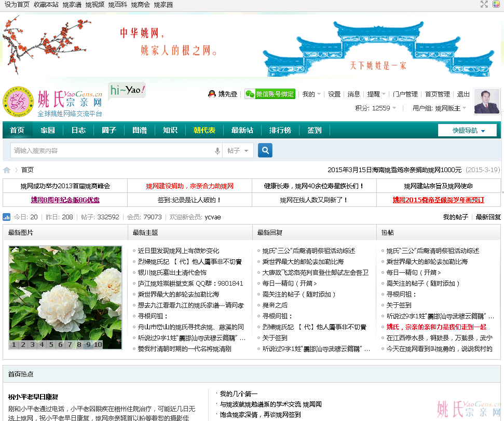
Task: Click the Yao clan round logo
Action: pos(18,102)
